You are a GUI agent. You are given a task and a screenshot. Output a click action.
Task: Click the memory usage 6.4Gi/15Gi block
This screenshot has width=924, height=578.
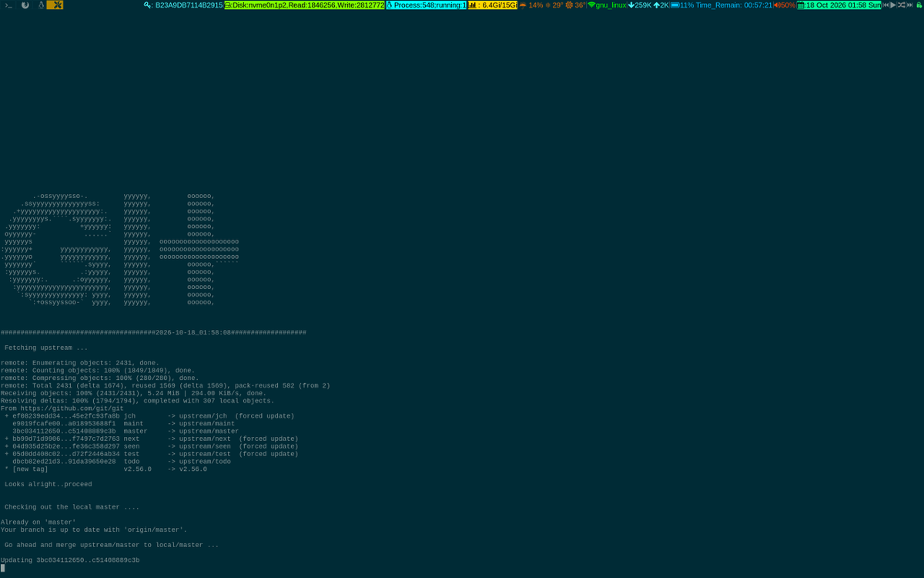coord(493,5)
